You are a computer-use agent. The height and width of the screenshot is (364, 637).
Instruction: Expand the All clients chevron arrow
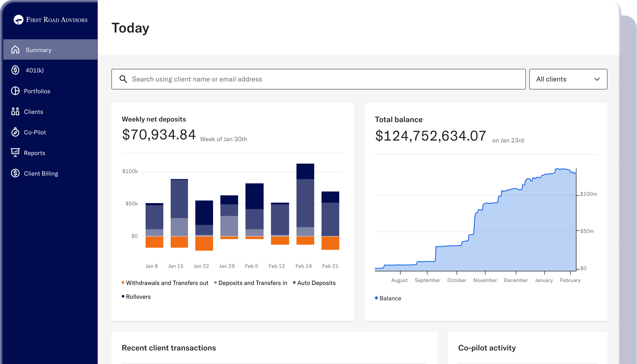point(597,79)
